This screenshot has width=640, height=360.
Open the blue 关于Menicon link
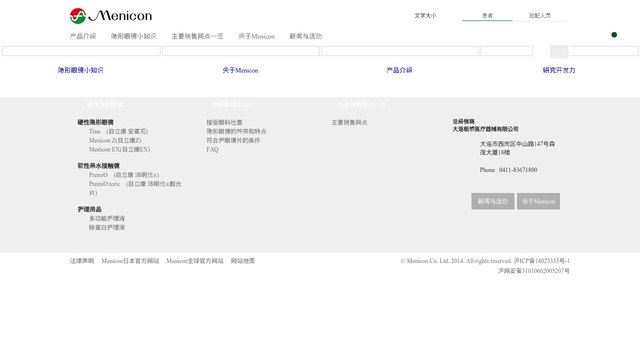(x=240, y=70)
